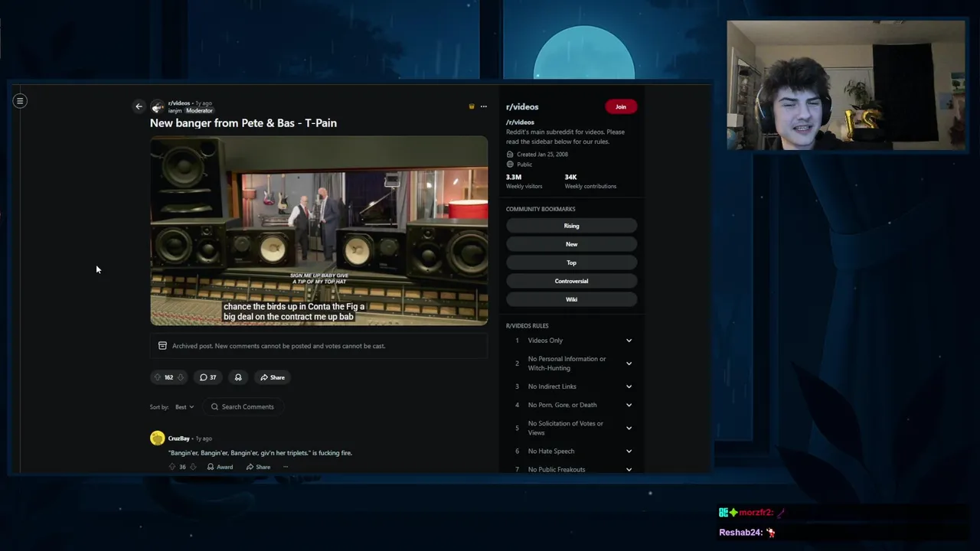
Task: Open the 37 comments button
Action: click(208, 377)
